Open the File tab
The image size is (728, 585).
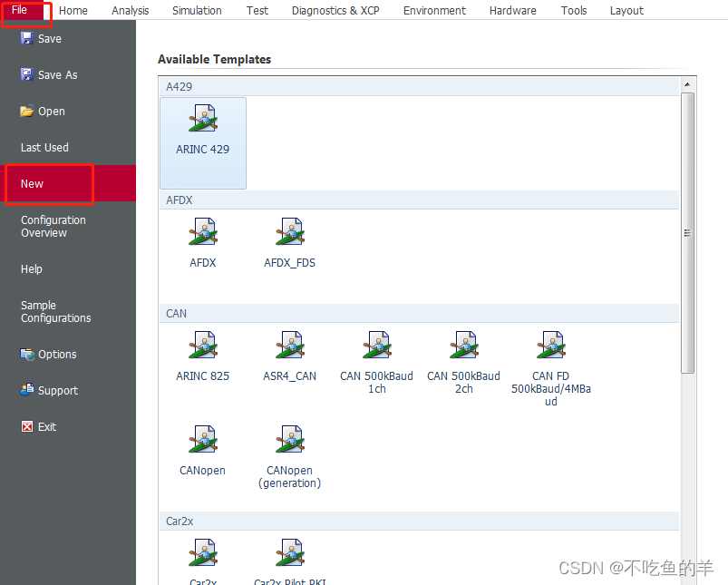point(20,10)
